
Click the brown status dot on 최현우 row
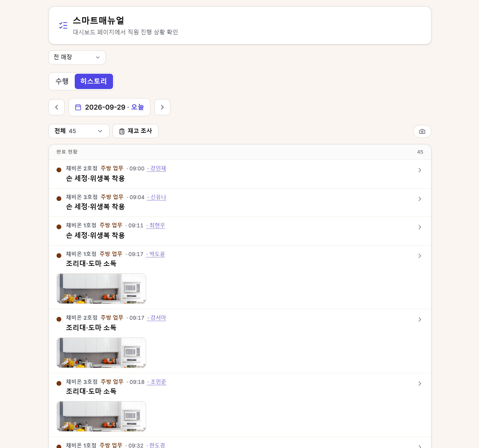pyautogui.click(x=59, y=227)
